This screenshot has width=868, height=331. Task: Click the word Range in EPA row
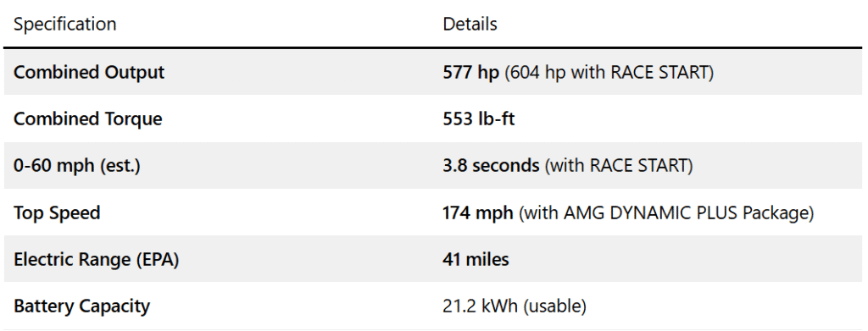click(x=103, y=259)
